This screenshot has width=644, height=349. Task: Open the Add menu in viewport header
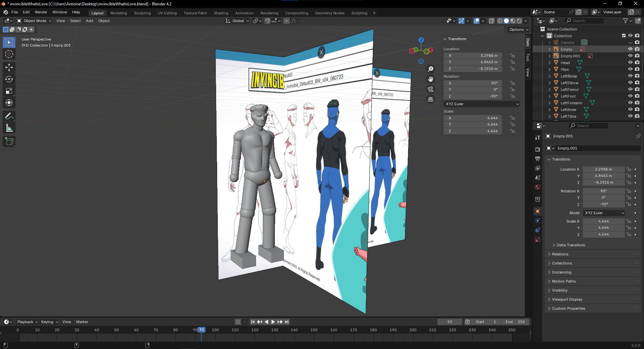(89, 21)
